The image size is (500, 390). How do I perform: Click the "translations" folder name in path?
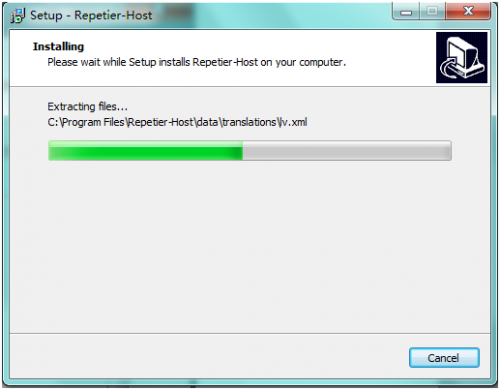click(x=249, y=122)
